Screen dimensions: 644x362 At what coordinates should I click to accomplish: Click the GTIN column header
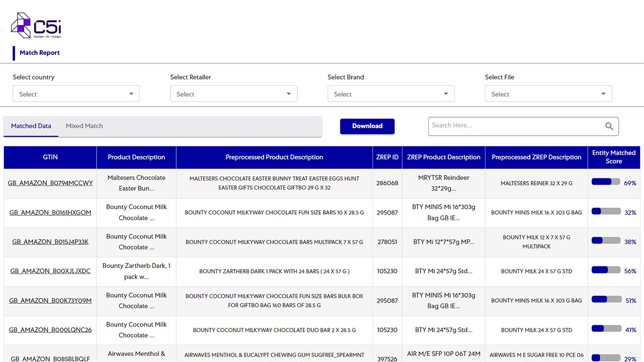pos(50,157)
